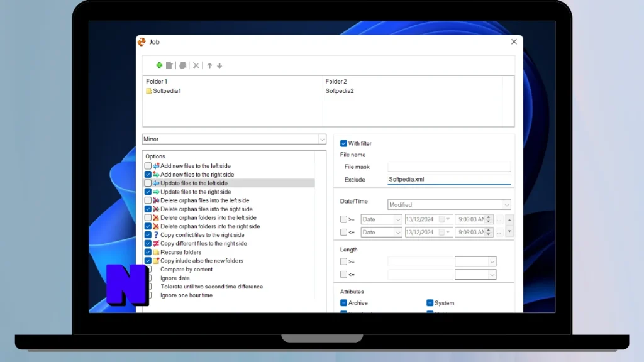The width and height of the screenshot is (644, 362).
Task: Uncheck Update files to the right side
Action: pos(148,192)
